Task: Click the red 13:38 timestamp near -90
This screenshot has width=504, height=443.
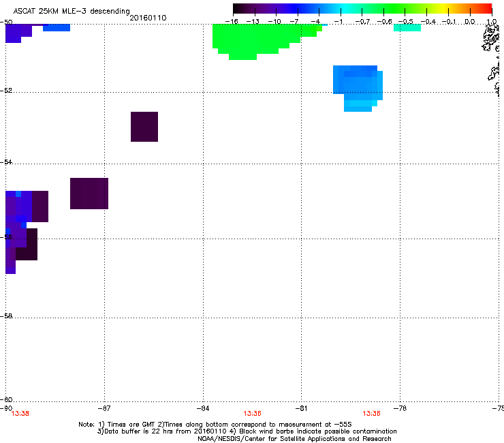Action: (20, 414)
